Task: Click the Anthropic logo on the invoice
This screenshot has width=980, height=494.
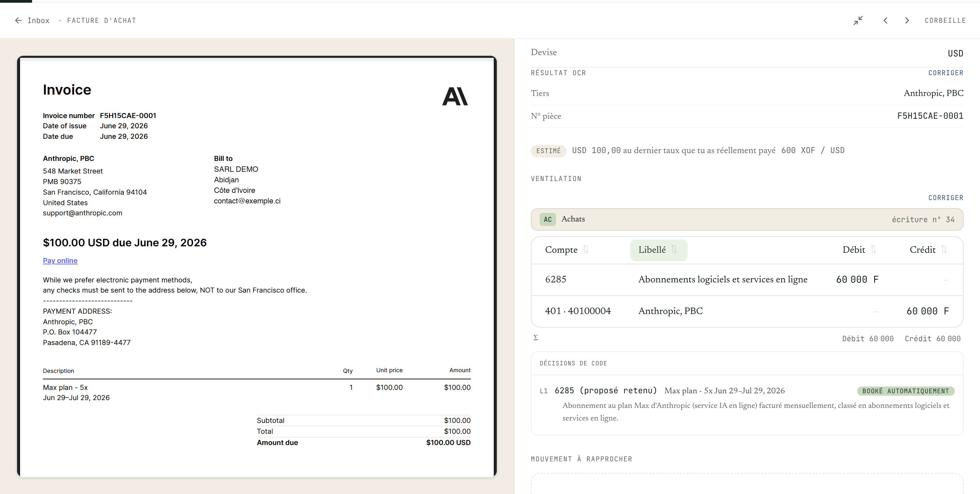Action: click(455, 96)
